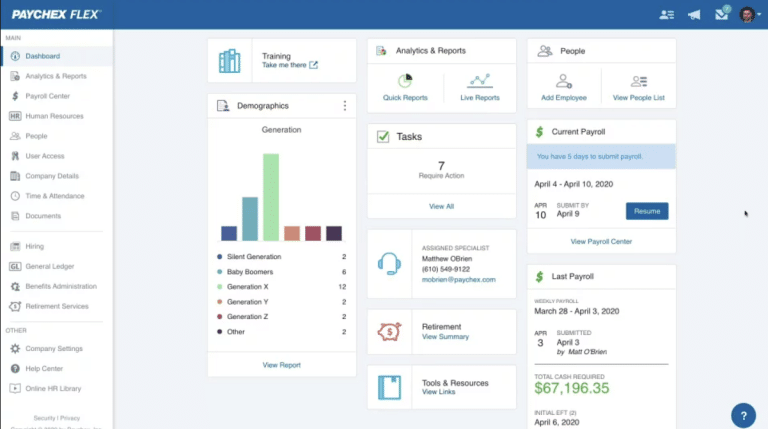The width and height of the screenshot is (768, 429).
Task: Click the Help Center sidebar icon
Action: coord(15,368)
